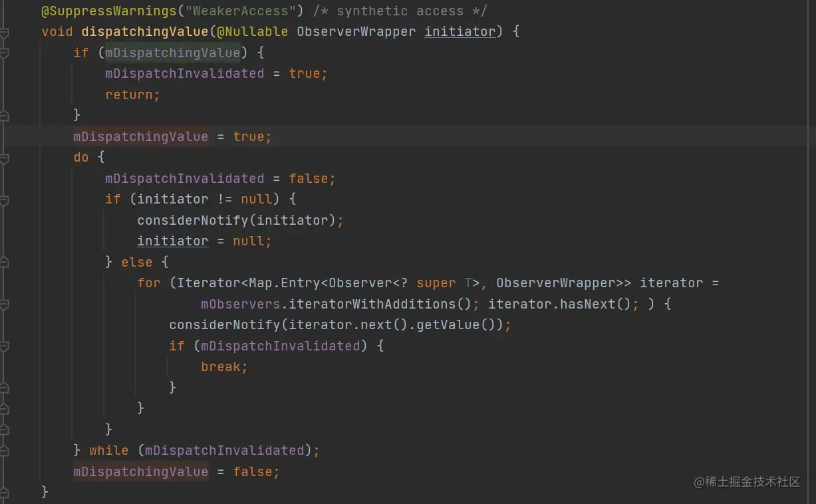Click the break keyword
The image size is (816, 504).
(221, 366)
